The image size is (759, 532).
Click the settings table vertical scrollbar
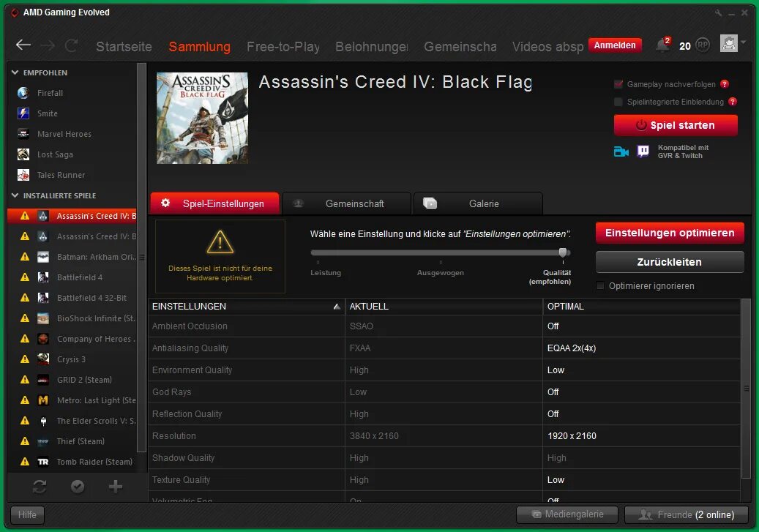(746, 389)
